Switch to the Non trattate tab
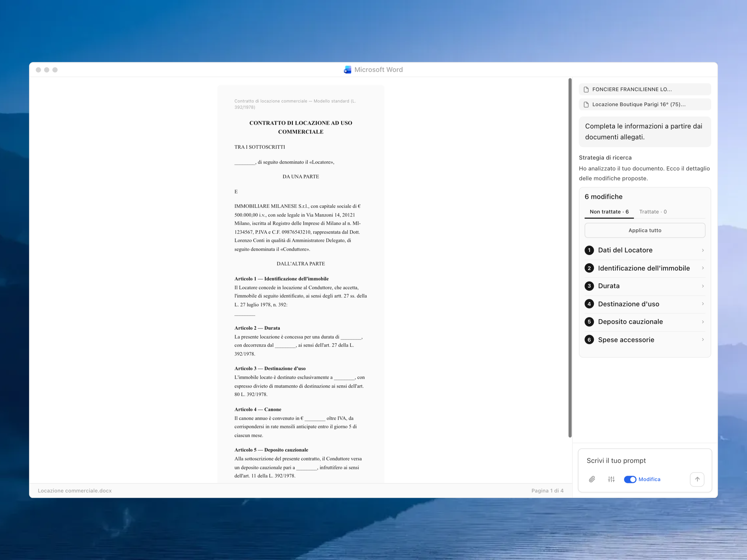The height and width of the screenshot is (560, 747). 609,212
